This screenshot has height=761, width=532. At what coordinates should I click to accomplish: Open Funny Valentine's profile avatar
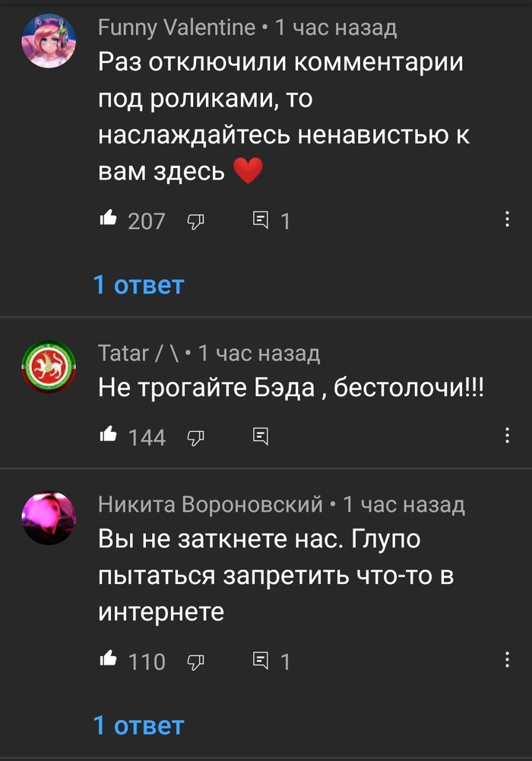click(49, 41)
